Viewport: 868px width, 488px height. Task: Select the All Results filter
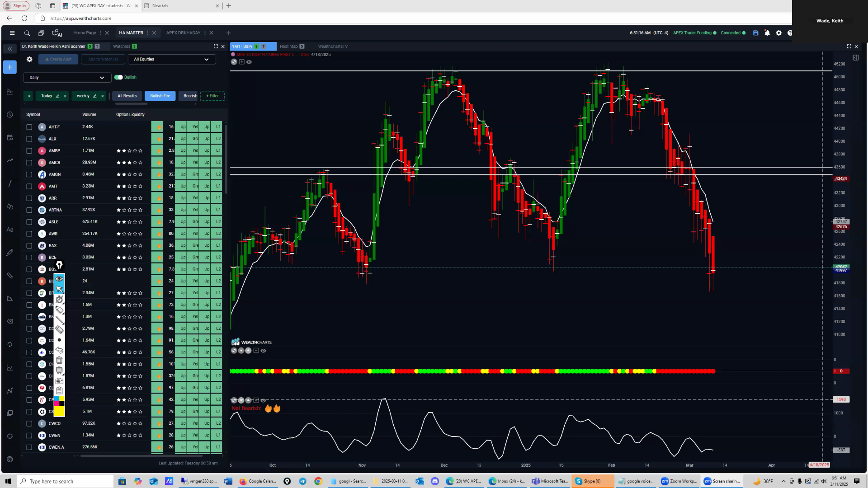point(127,96)
